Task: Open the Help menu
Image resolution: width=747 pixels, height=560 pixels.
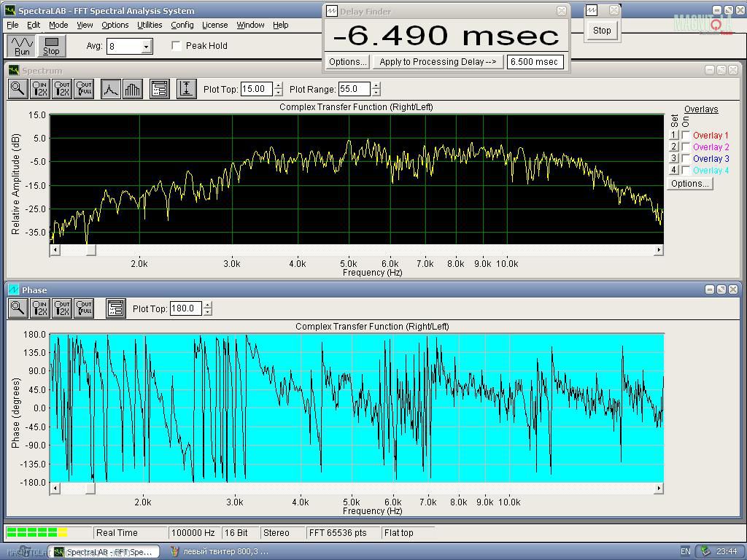Action: coord(281,25)
